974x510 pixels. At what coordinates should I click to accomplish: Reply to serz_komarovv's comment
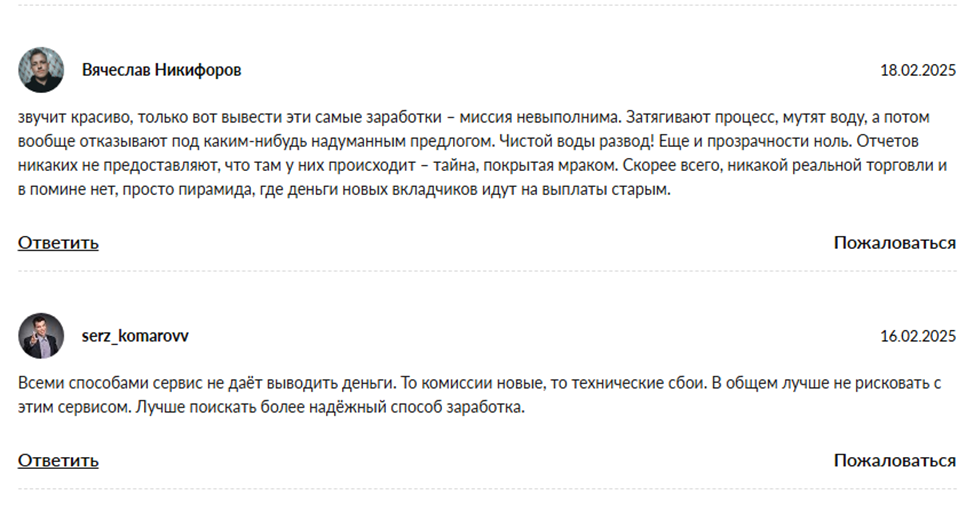pyautogui.click(x=58, y=460)
